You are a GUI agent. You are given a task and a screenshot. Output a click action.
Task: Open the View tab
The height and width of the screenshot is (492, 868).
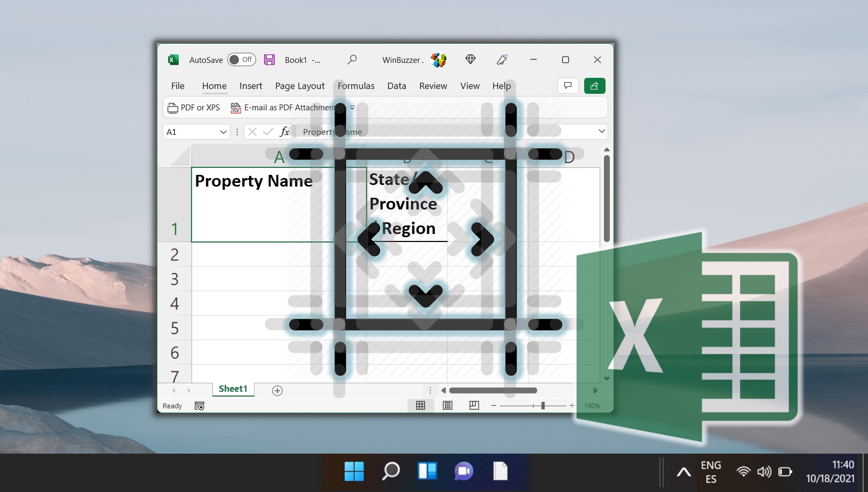click(x=470, y=86)
